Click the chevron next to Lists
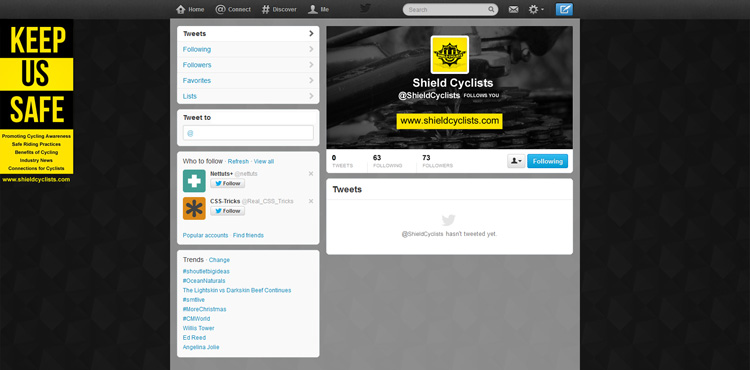This screenshot has height=370, width=750. (x=311, y=96)
